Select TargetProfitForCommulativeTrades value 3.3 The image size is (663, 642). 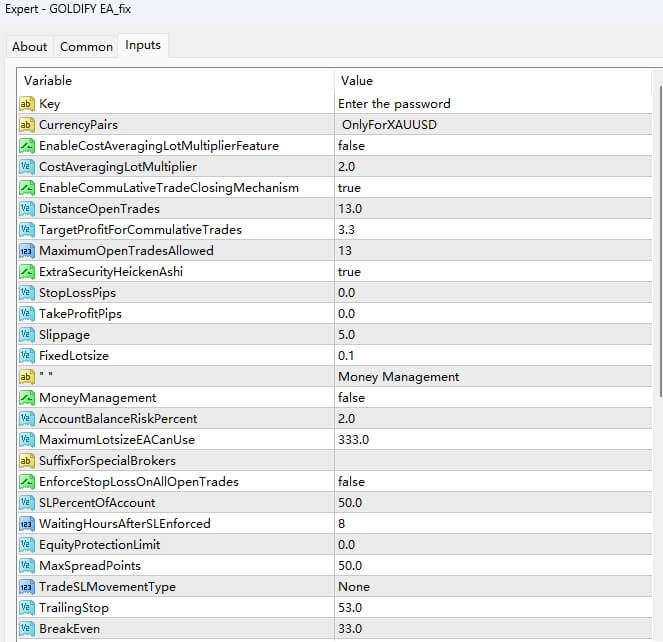point(346,230)
